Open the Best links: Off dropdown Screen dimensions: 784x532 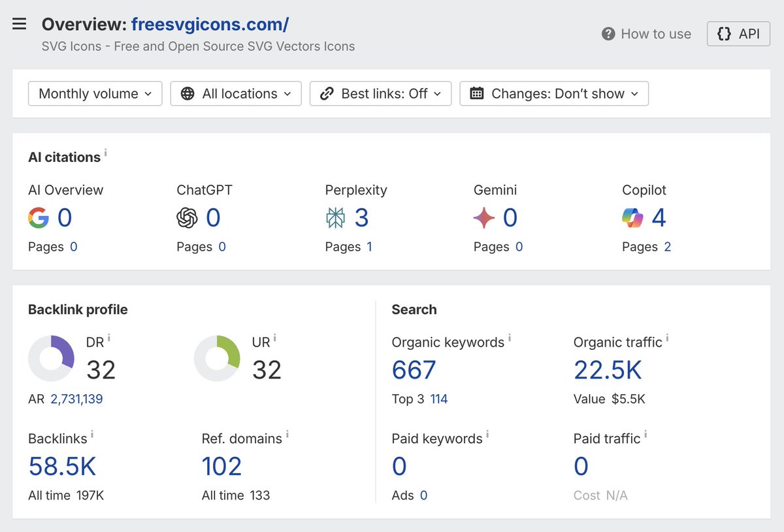pos(380,93)
